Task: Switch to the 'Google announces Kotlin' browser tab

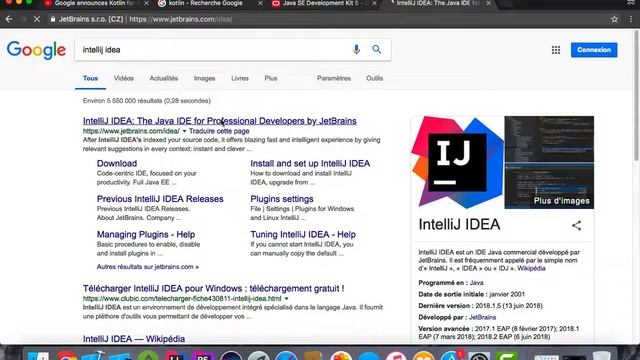Action: (x=95, y=3)
